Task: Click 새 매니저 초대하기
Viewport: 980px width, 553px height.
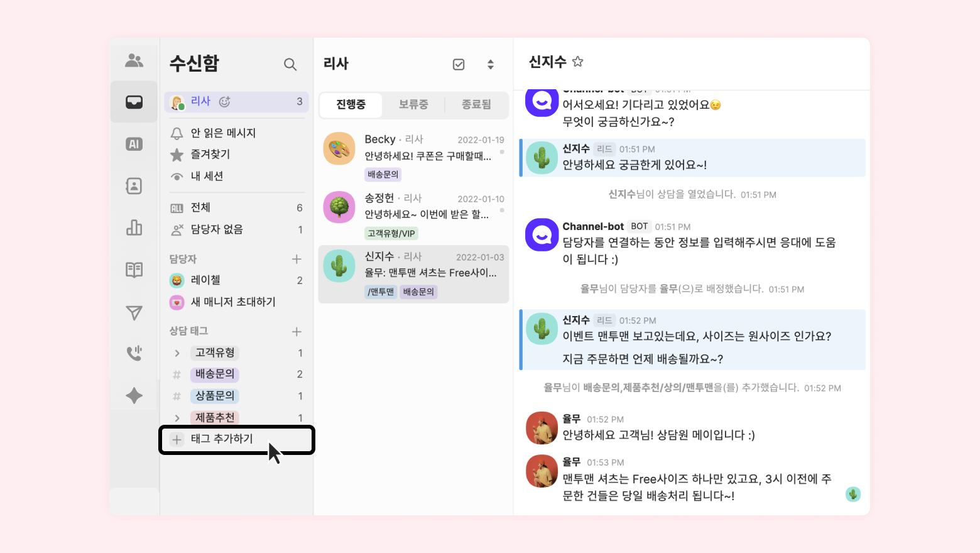Action: click(x=233, y=302)
